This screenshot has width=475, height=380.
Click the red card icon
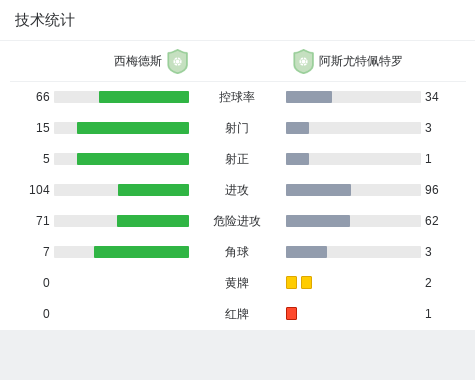point(291,313)
